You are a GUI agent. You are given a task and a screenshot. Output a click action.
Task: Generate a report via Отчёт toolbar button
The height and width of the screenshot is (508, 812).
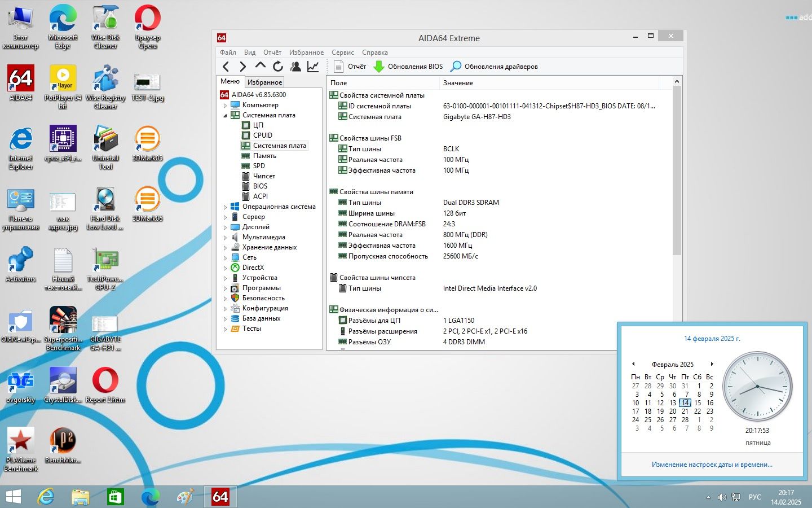[x=350, y=67]
